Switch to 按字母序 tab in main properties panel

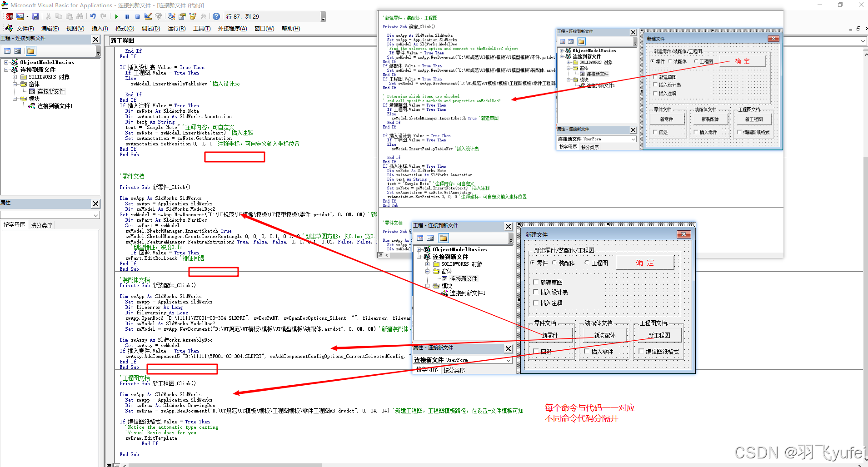(14, 225)
